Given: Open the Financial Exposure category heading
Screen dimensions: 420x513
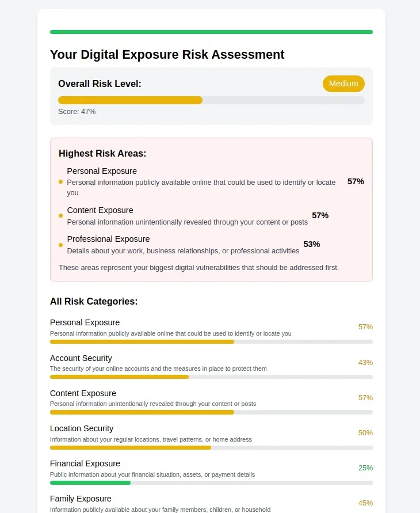Looking at the screenshot, I should tap(85, 463).
